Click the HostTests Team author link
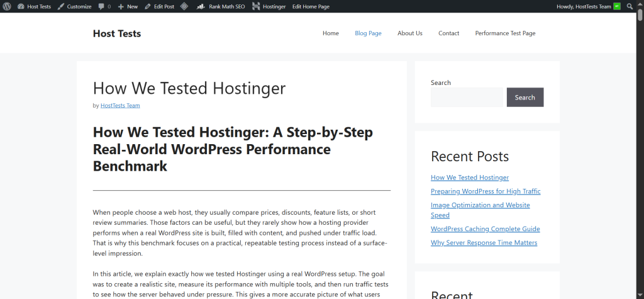The image size is (644, 299). point(120,106)
